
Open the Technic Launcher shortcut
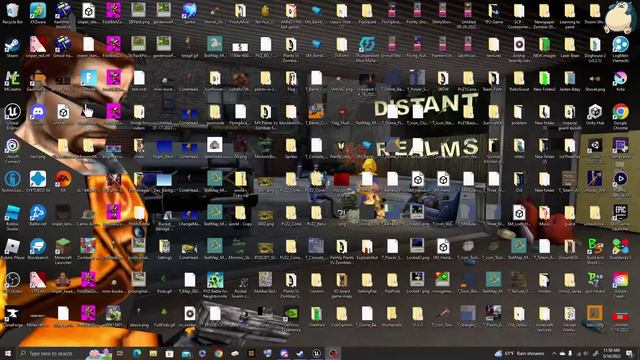click(12, 182)
